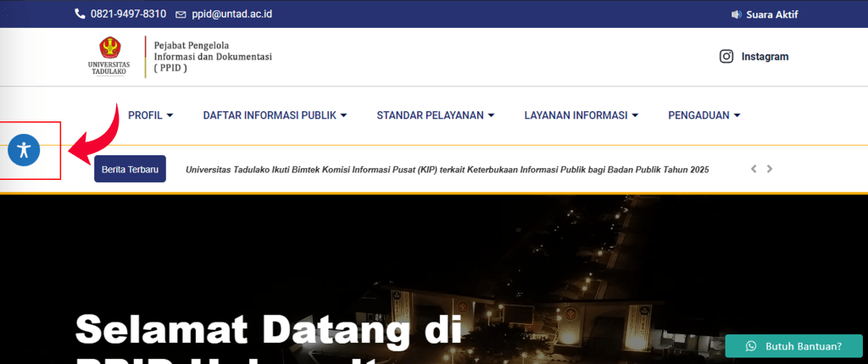Show the next news headline

(x=770, y=169)
